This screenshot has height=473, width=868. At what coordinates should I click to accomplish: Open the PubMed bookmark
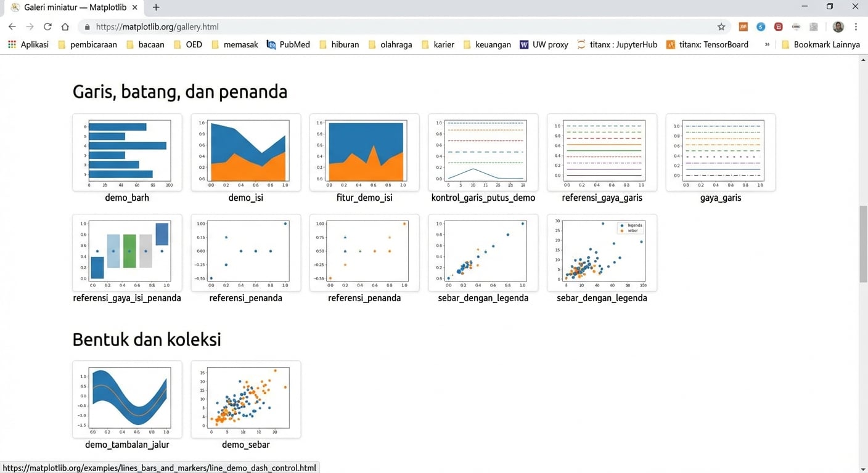coord(288,44)
